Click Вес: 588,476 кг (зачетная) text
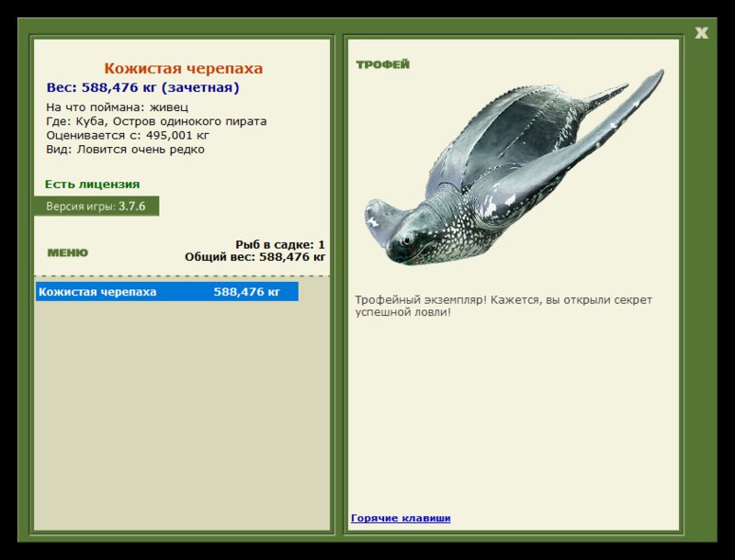This screenshot has width=735, height=560. click(x=143, y=87)
